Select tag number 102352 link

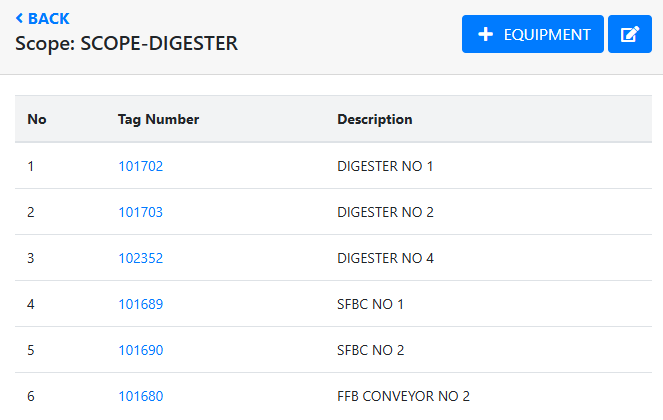140,258
